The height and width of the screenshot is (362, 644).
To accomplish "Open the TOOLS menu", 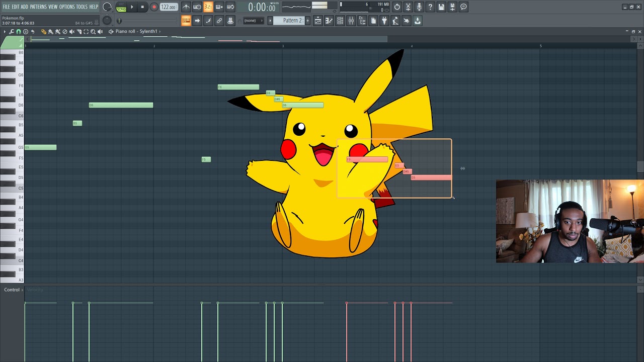I will pos(82,7).
